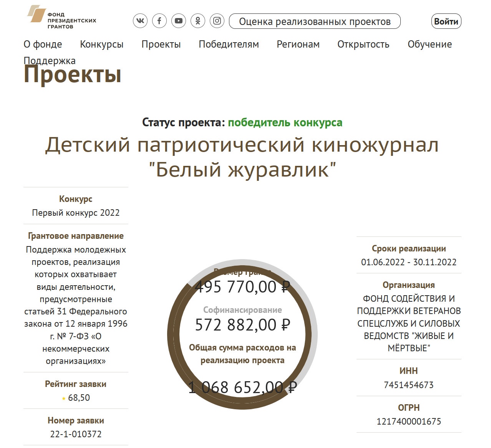Click the победитель конкурса status text
Screen dimensions: 491x448
(x=285, y=122)
